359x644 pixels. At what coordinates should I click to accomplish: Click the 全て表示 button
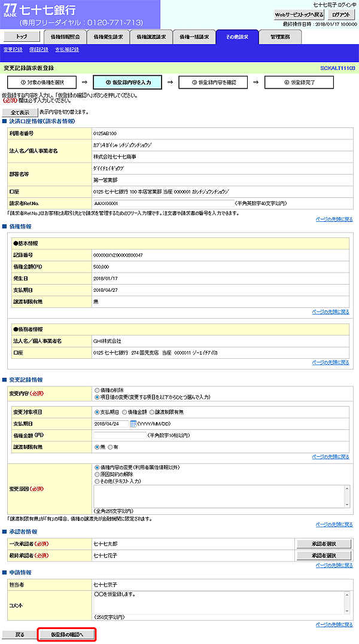click(20, 112)
